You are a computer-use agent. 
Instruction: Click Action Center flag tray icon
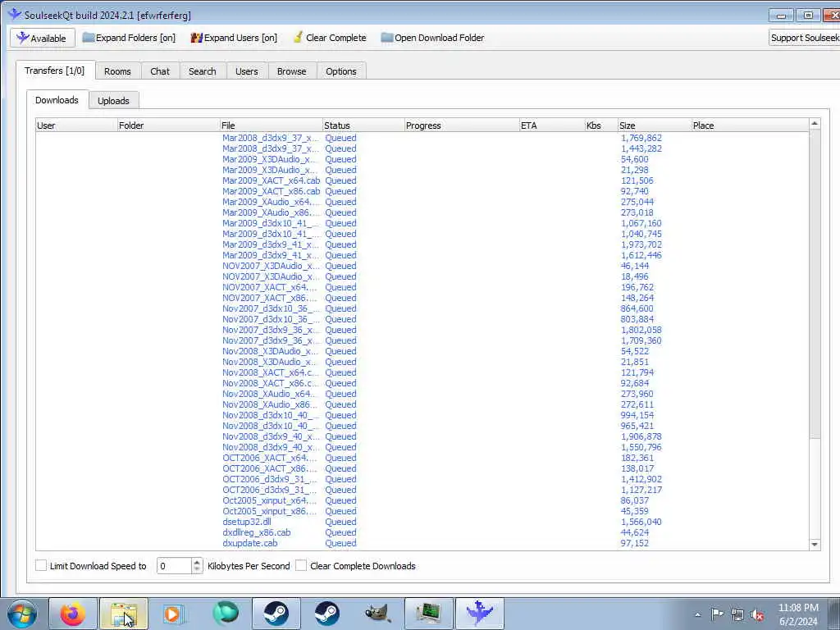click(717, 614)
